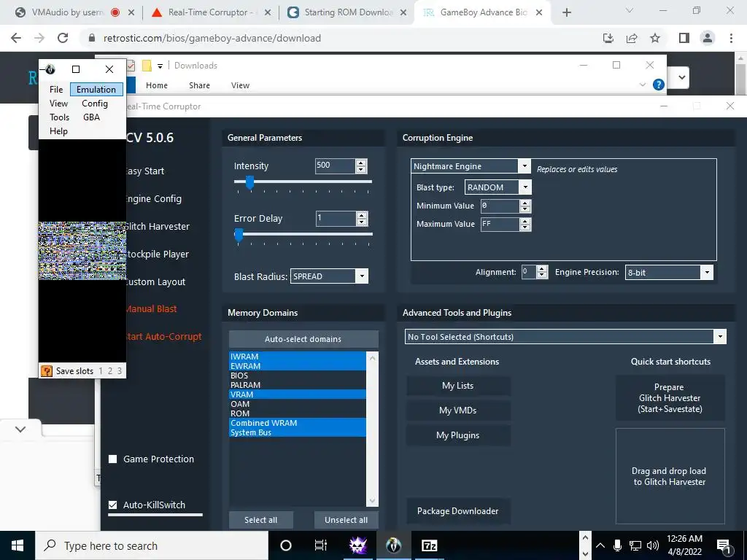Viewport: 747px width, 560px height.
Task: Expand the File Explorer ribbon chevron
Action: 642,85
